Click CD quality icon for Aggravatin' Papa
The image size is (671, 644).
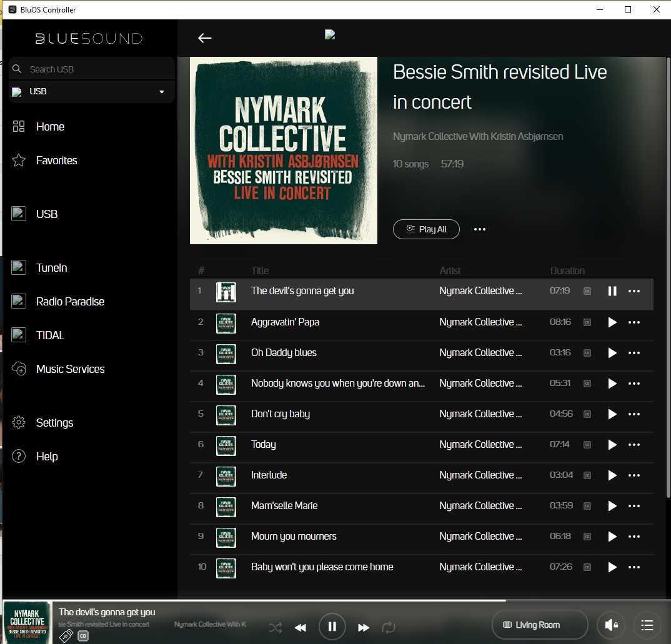(x=587, y=322)
